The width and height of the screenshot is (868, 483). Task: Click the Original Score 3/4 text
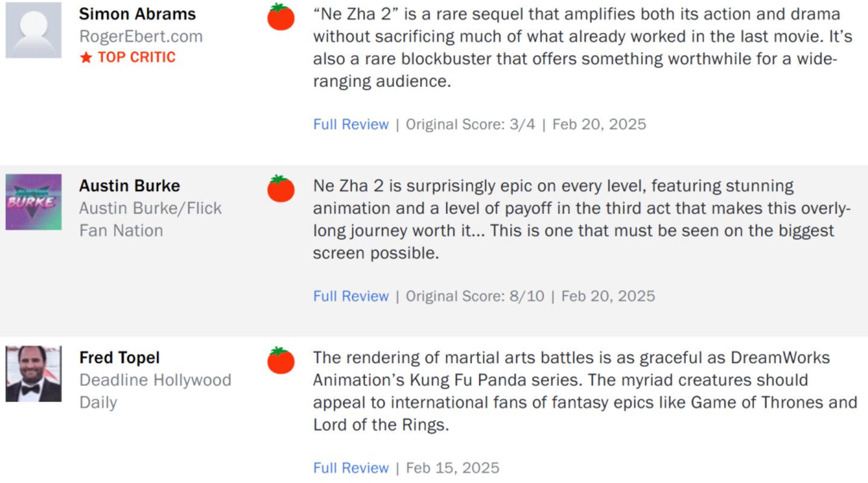pyautogui.click(x=470, y=125)
